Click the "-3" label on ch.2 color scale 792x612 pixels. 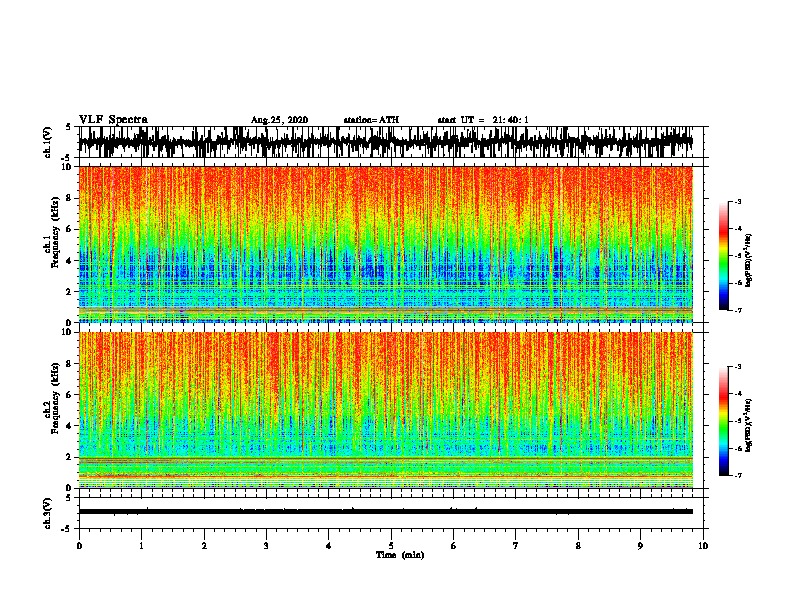[x=738, y=367]
